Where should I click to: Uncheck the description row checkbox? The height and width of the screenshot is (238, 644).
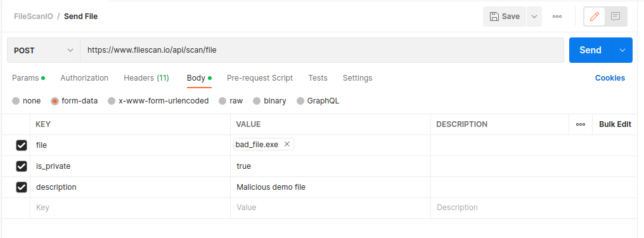(22, 187)
